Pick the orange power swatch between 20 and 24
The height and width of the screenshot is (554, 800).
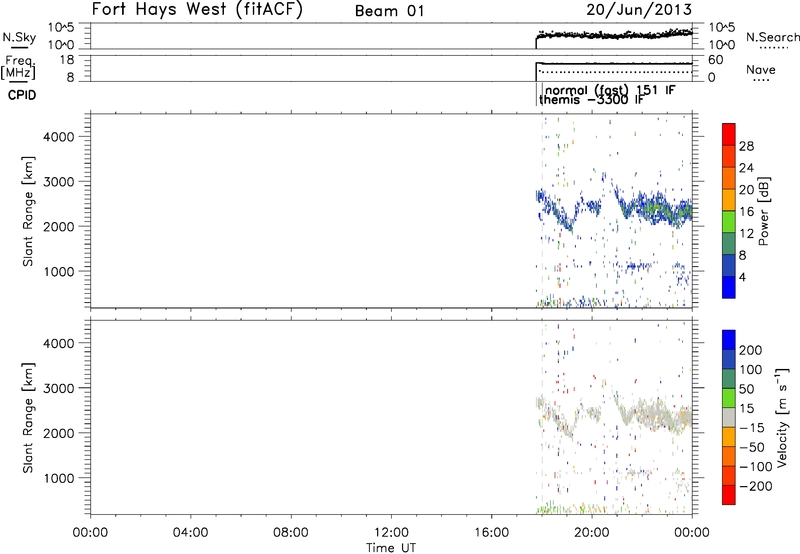pos(729,179)
